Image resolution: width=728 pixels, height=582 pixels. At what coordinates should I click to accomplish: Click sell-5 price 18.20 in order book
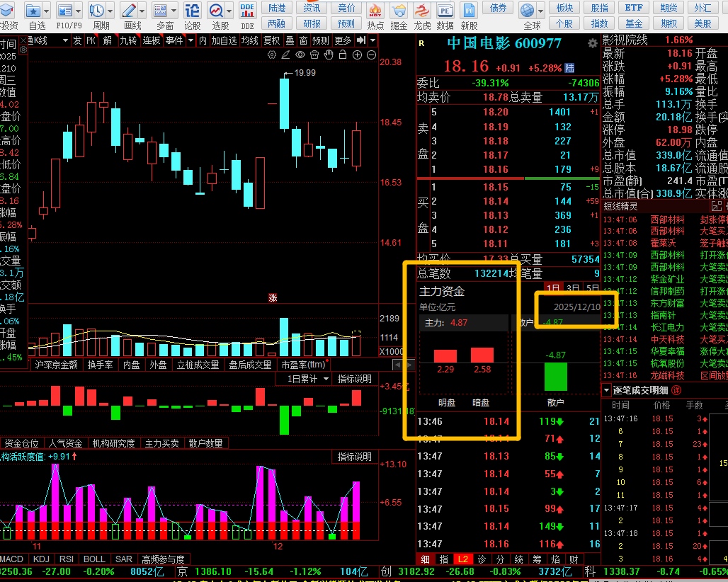click(x=496, y=112)
